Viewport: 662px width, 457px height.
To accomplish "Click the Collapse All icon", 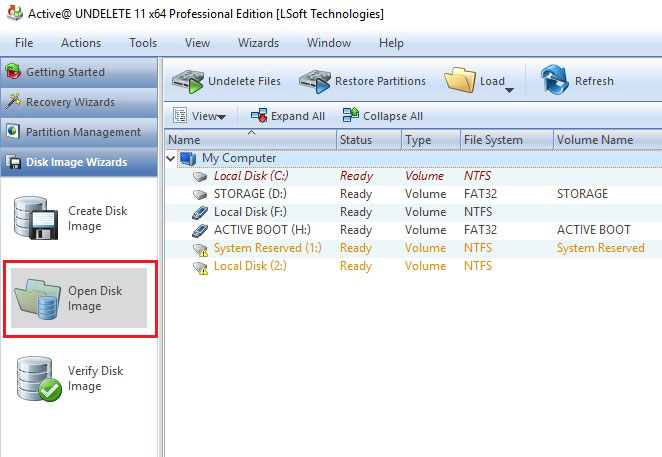I will (x=351, y=115).
